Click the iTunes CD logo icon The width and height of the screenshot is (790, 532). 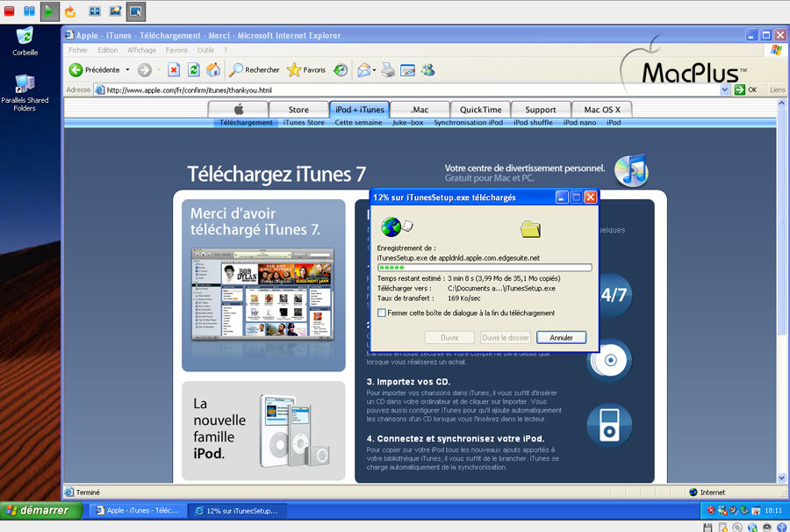tap(631, 170)
